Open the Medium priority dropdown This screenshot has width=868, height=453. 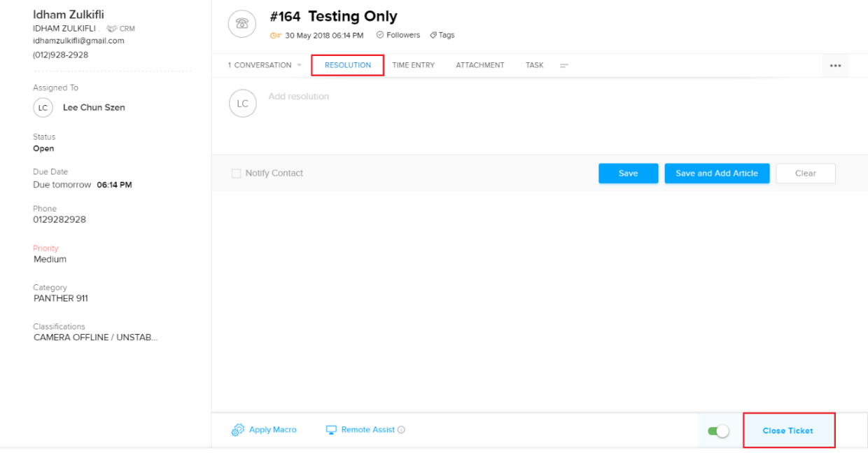(50, 259)
